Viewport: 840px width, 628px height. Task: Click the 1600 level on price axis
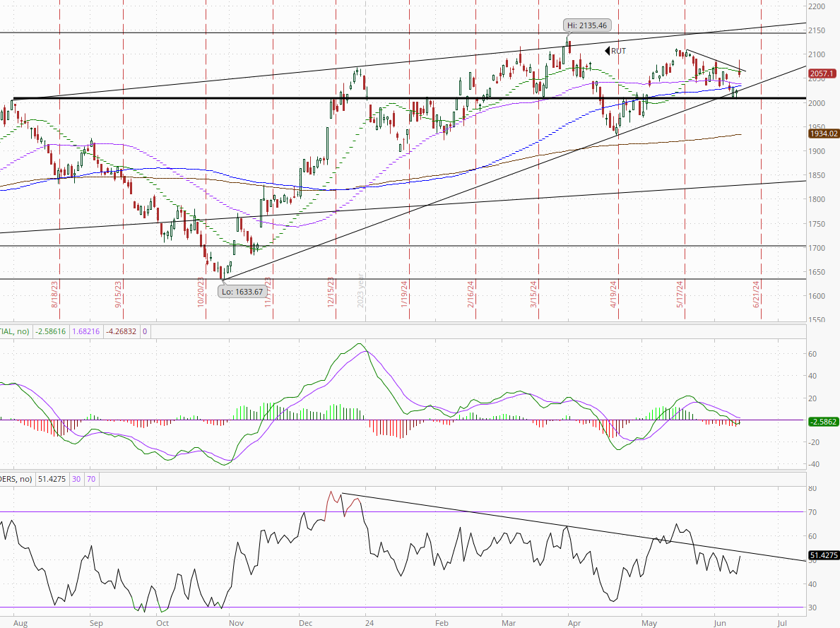(817, 296)
